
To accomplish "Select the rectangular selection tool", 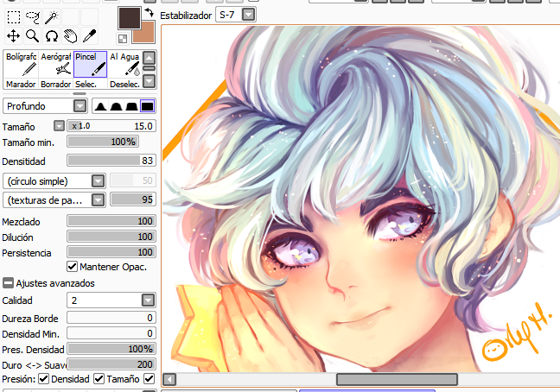I will pyautogui.click(x=14, y=16).
